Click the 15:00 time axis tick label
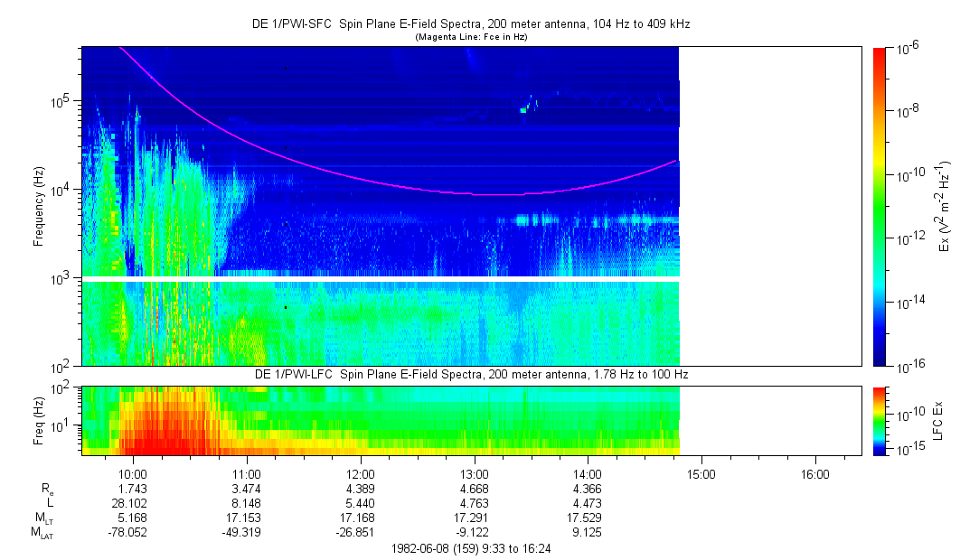The height and width of the screenshot is (560, 979). coord(701,474)
